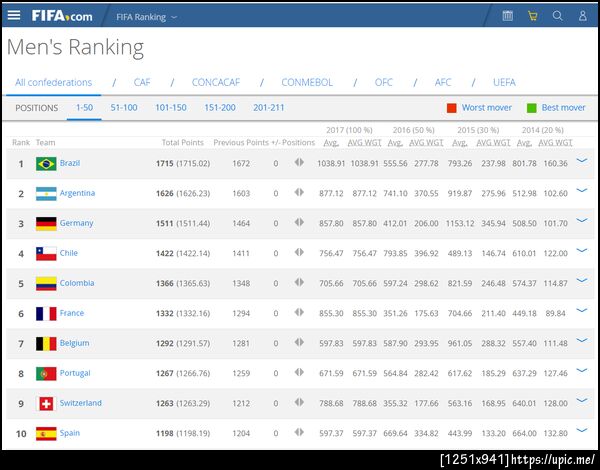Switch to CAF confederation tab
The width and height of the screenshot is (600, 470).
(x=142, y=83)
